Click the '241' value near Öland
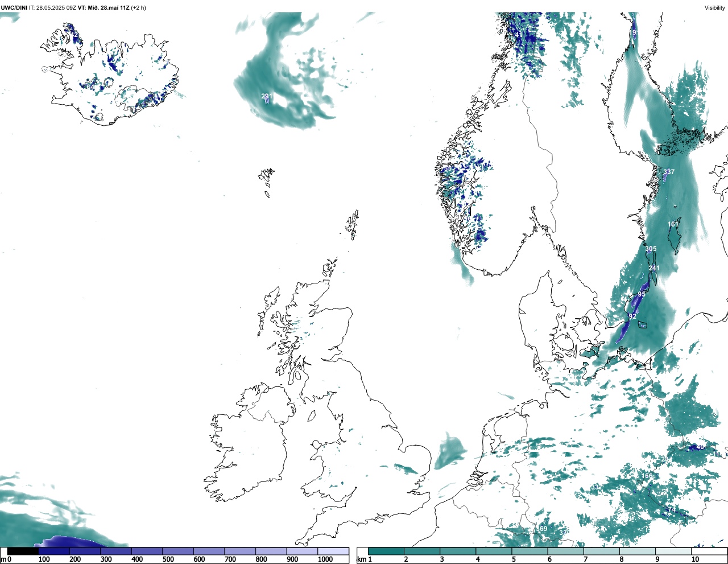 pos(654,268)
